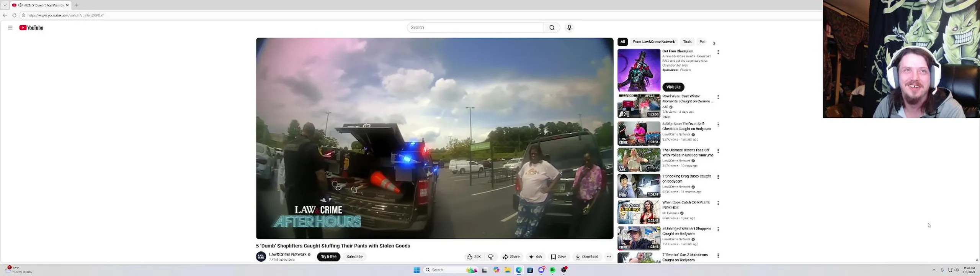Go back with browser back arrow

pos(5,15)
